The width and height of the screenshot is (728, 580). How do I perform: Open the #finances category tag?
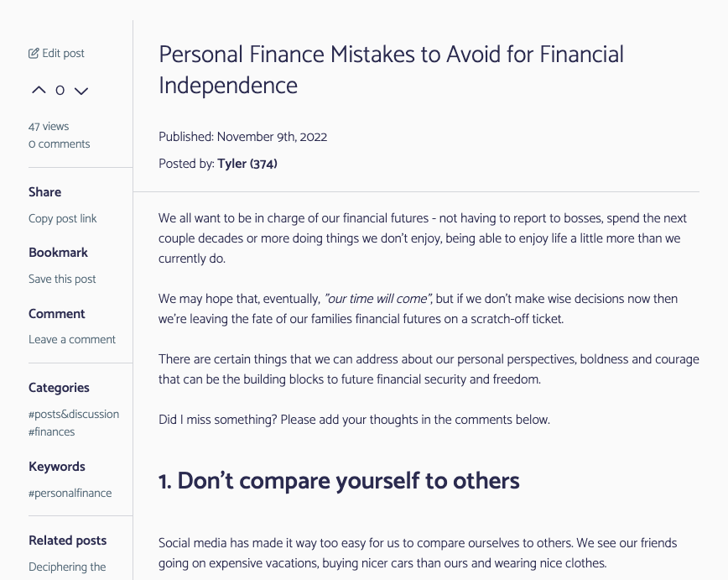[52, 431]
